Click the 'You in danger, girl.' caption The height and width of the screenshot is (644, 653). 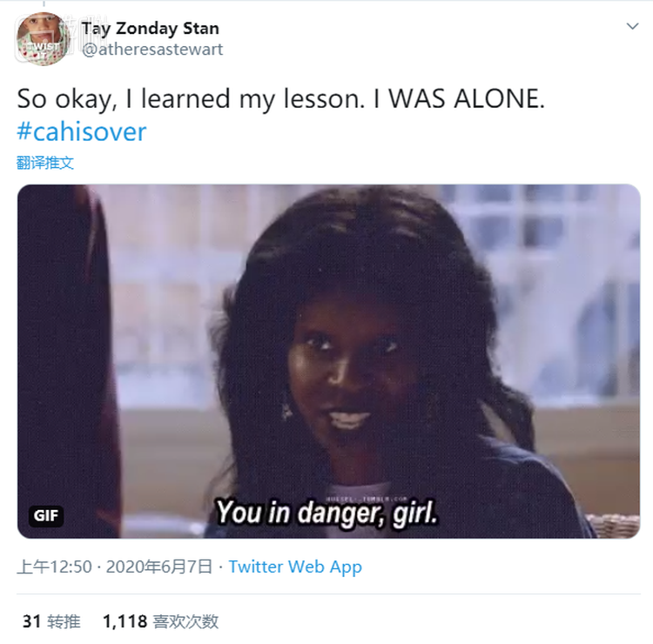[326, 513]
